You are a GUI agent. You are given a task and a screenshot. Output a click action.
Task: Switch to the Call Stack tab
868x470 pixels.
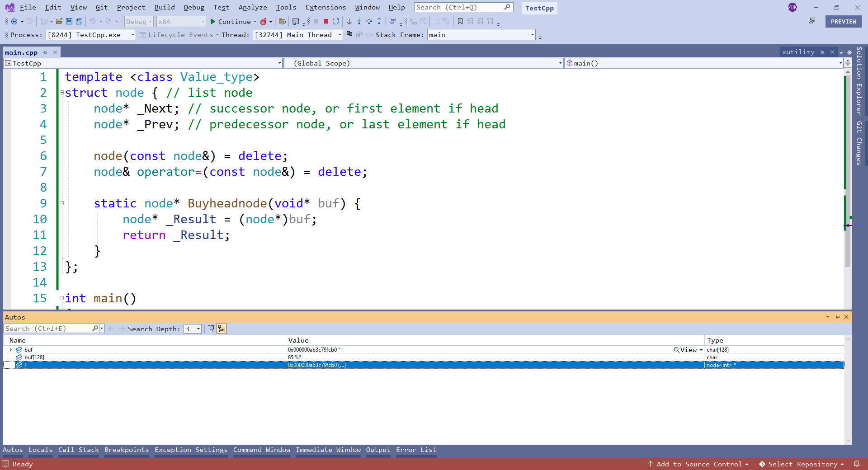[79, 450]
